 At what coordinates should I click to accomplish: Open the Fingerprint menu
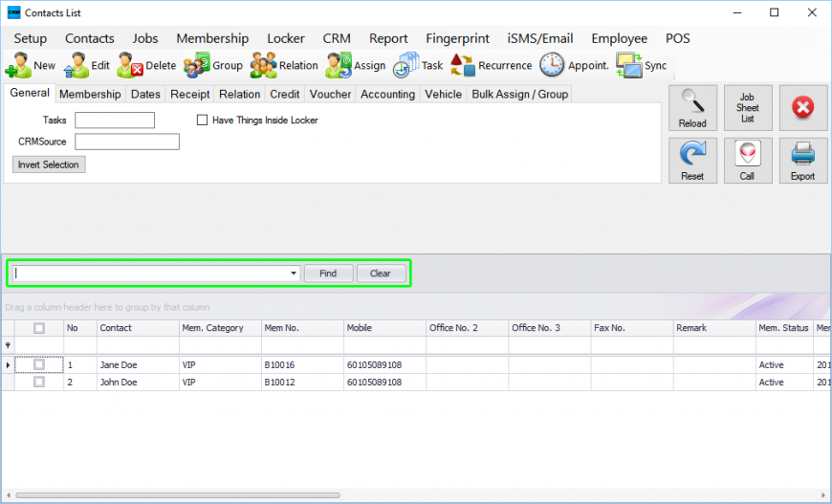(457, 38)
